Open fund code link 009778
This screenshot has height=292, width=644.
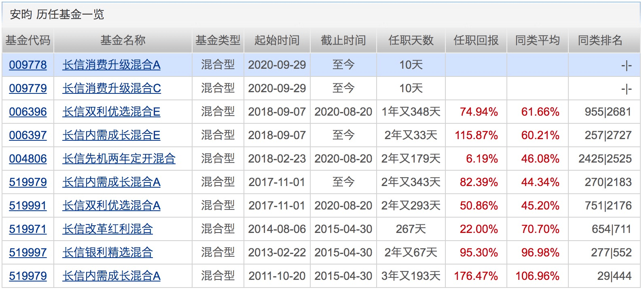point(28,65)
